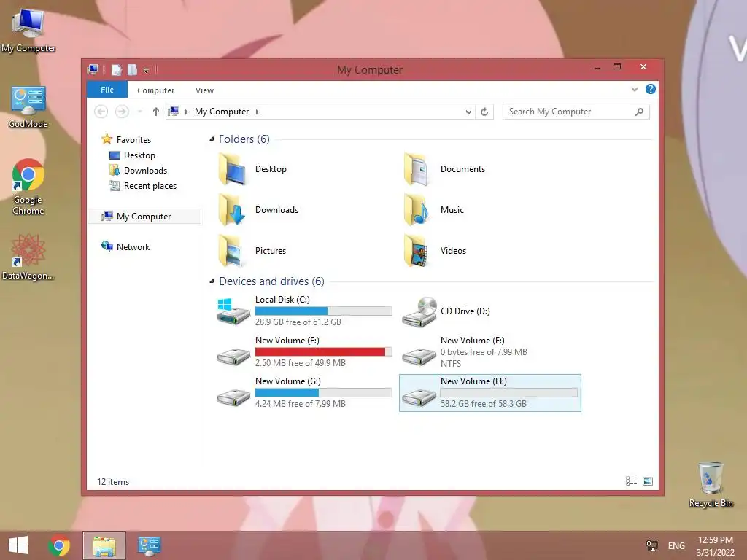
Task: Click the network tray icon
Action: [x=651, y=545]
